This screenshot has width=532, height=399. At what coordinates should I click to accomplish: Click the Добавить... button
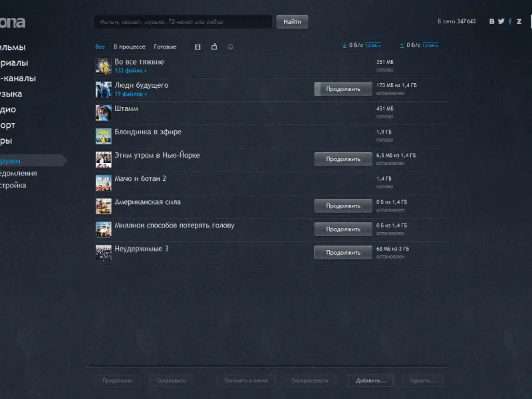click(370, 381)
